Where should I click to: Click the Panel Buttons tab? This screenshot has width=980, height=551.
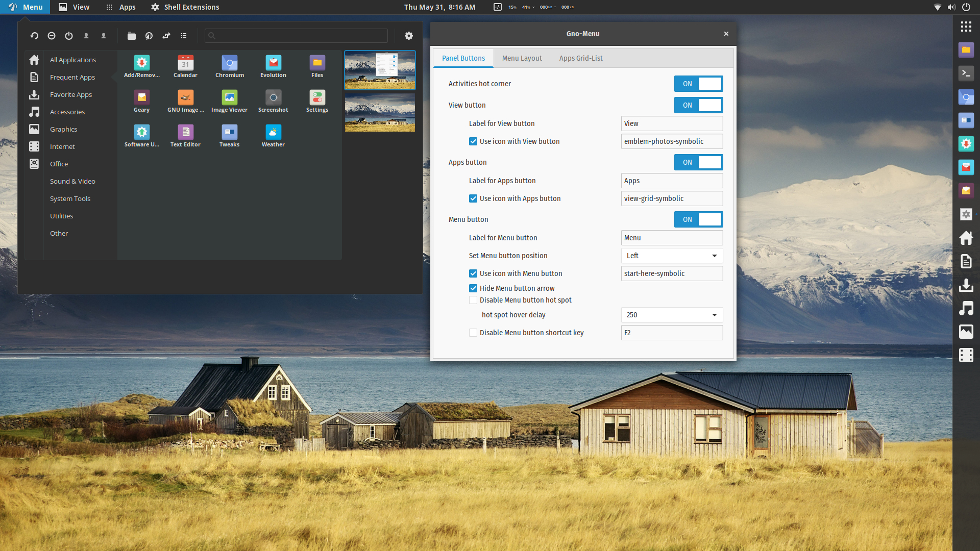point(464,59)
